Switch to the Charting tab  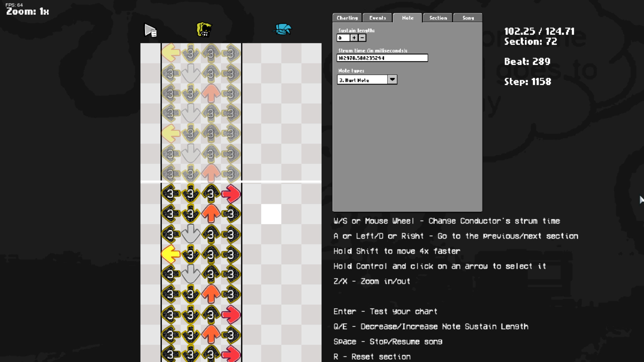click(x=347, y=18)
